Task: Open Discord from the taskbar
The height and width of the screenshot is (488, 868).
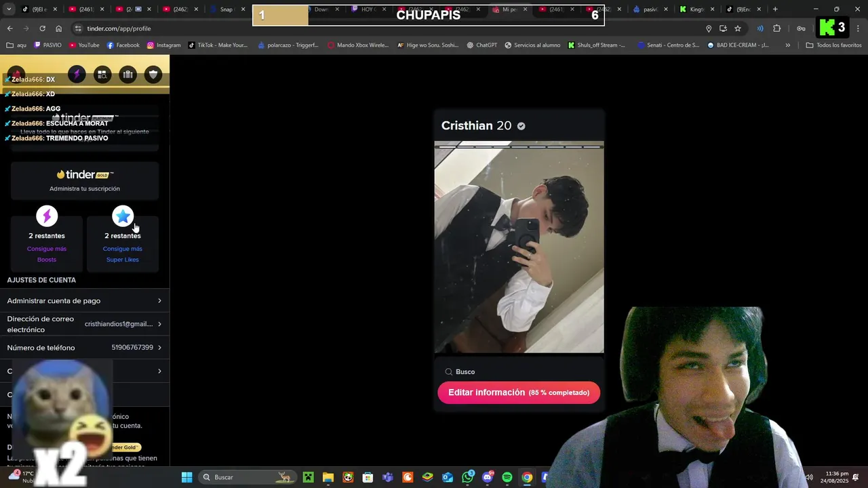Action: point(488,477)
